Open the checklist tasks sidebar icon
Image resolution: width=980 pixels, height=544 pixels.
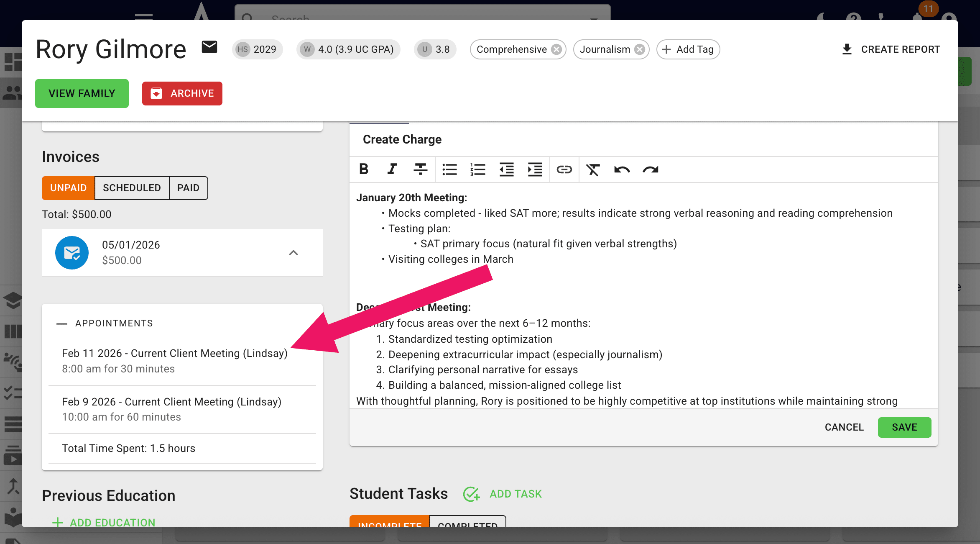tap(12, 393)
